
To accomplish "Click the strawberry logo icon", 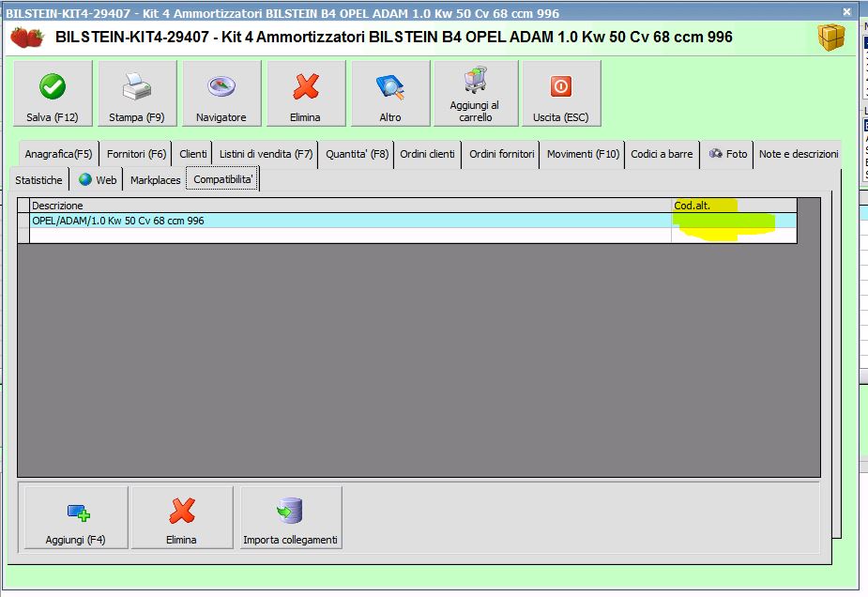I will click(26, 38).
